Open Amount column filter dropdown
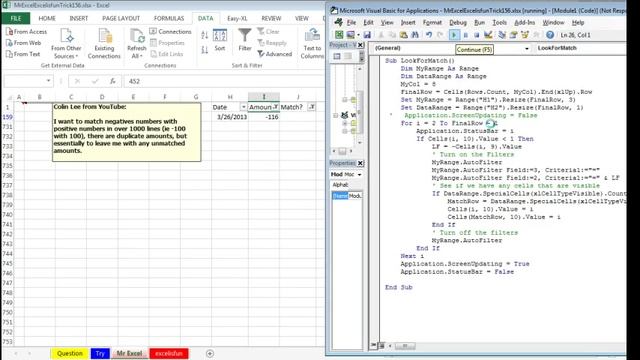 coord(276,107)
